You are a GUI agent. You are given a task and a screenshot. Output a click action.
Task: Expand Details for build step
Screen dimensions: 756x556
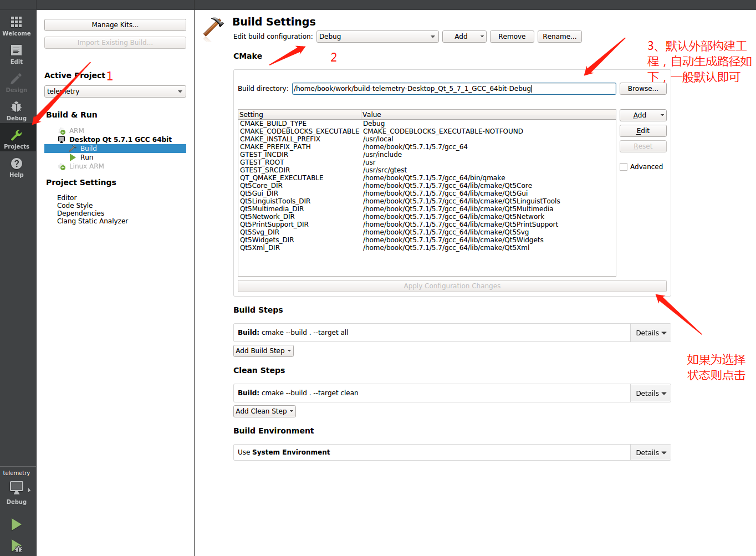(x=651, y=333)
